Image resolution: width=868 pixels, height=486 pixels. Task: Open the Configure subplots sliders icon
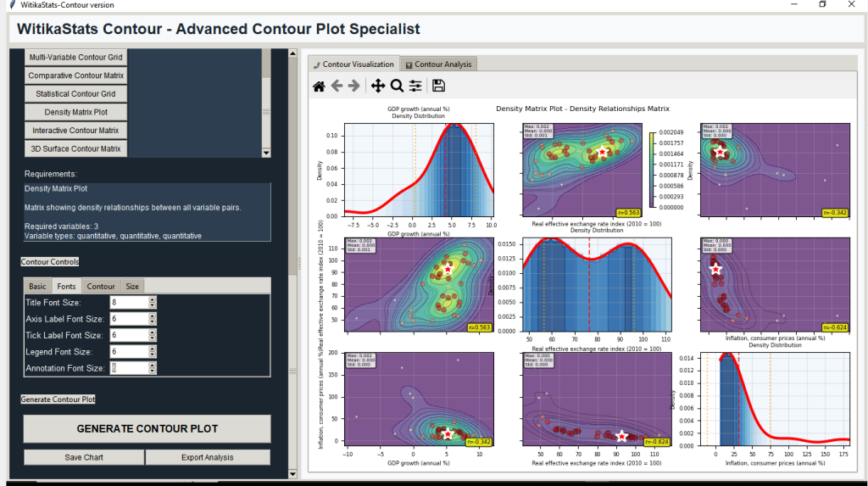(415, 86)
